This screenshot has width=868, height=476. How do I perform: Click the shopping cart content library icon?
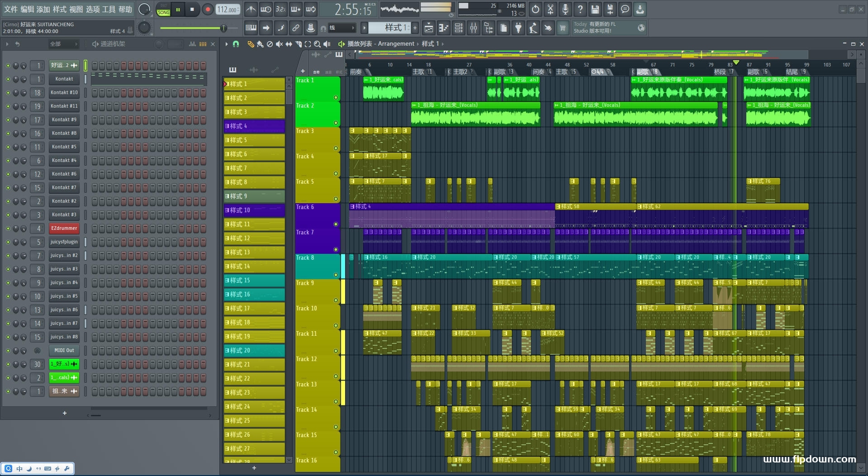coord(563,28)
